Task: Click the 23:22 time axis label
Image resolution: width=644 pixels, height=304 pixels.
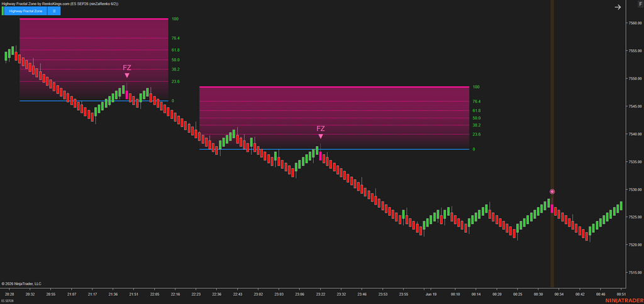Action: 321,295
